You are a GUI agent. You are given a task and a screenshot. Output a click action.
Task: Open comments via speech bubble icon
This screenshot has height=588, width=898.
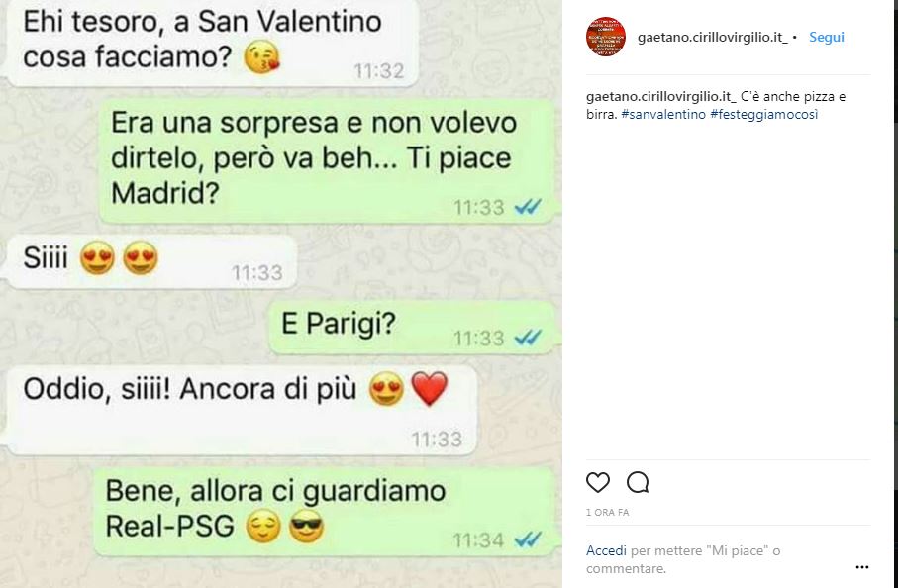[x=638, y=483]
